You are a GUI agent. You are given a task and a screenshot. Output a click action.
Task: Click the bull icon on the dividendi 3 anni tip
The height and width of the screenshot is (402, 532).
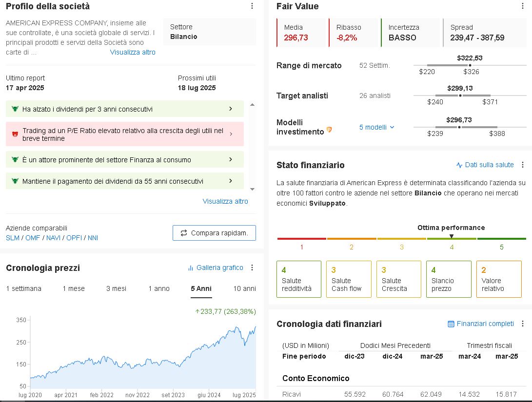click(15, 109)
